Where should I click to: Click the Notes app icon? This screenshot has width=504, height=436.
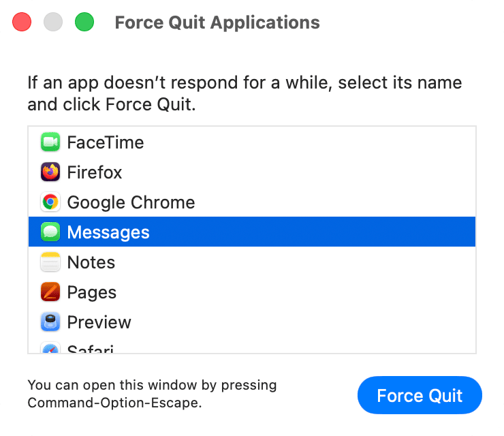(x=50, y=262)
